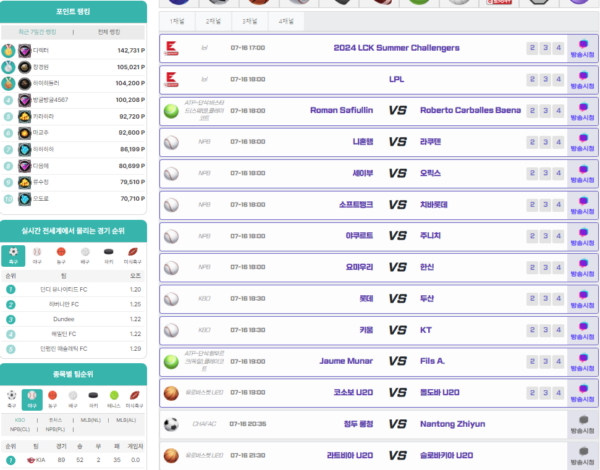Open the MLB(NL) standings link
This screenshot has height=470, width=600.
click(x=91, y=420)
